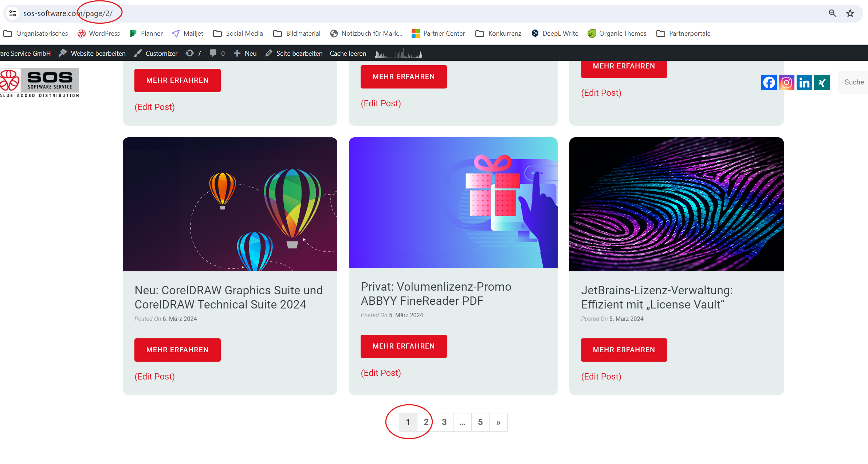The image size is (868, 464).
Task: Click the updates icon showing 7
Action: 193,54
